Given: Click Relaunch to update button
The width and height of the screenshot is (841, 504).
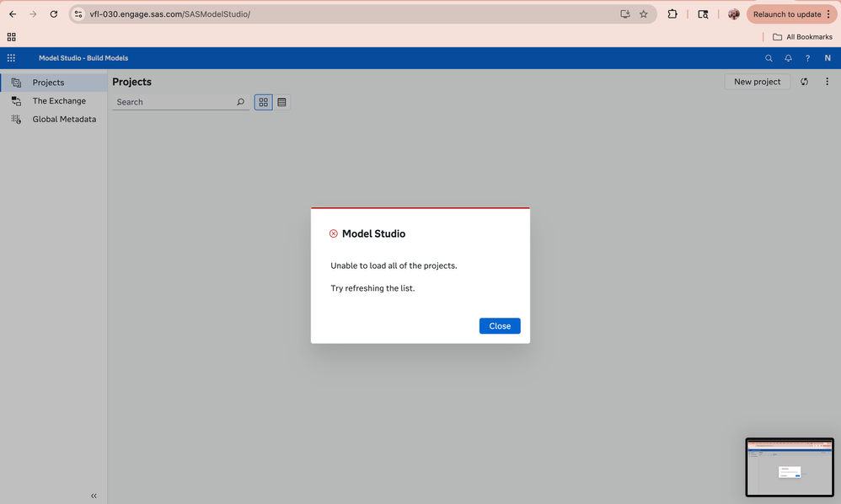Looking at the screenshot, I should 787,14.
